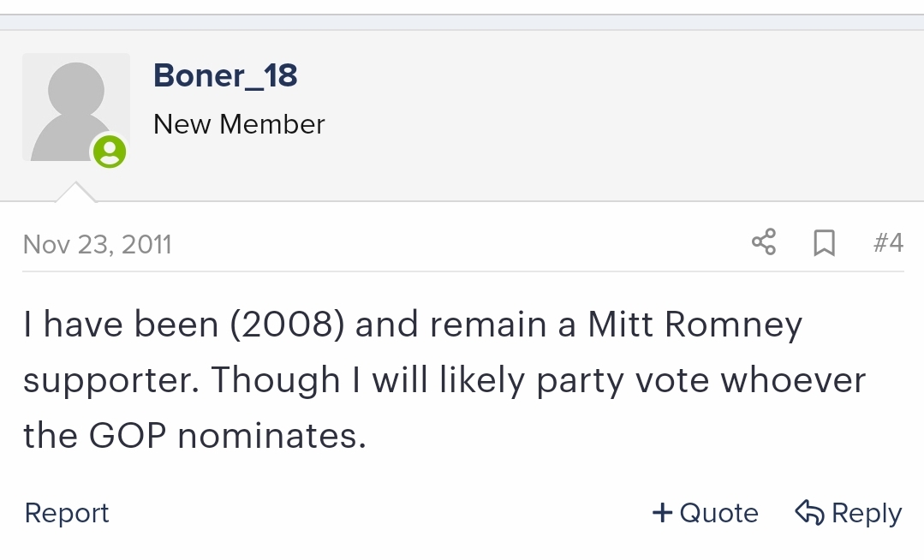This screenshot has height=560, width=924.
Task: Click the green online status badge
Action: 110,152
